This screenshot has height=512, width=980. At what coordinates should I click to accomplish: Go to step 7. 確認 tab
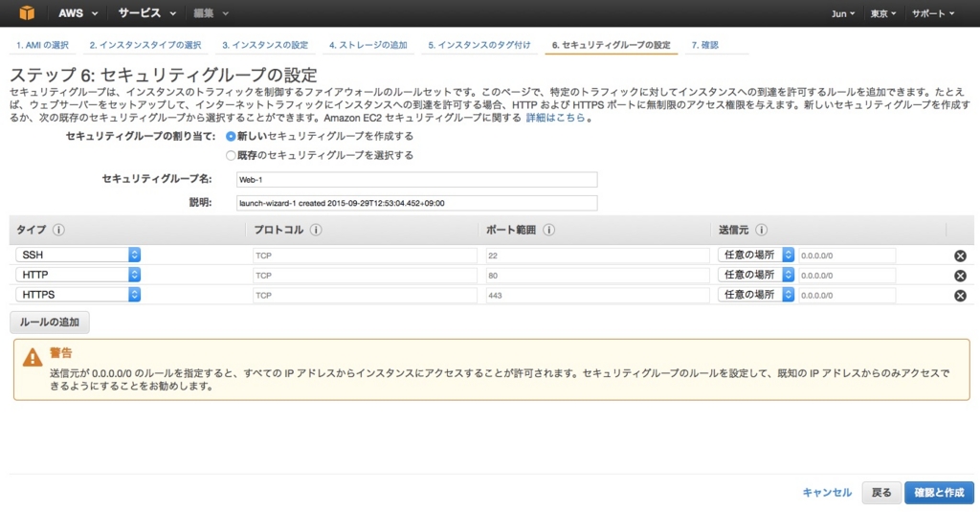point(705,45)
